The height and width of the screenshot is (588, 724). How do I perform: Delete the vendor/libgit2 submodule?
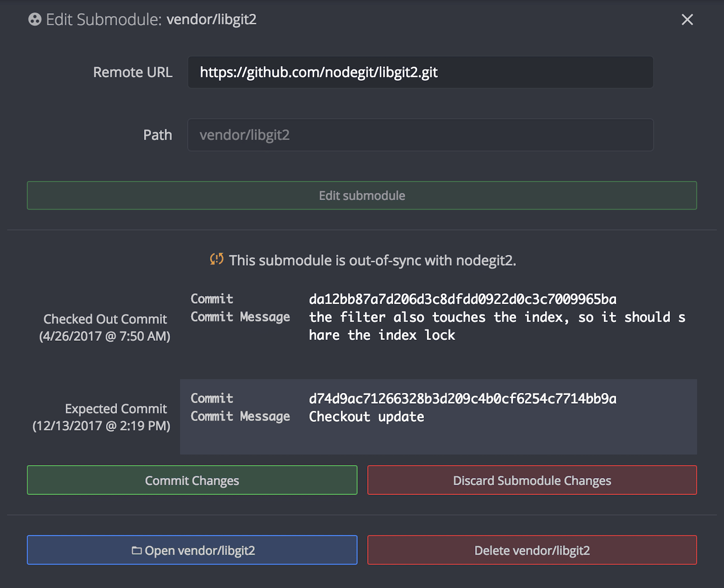coord(532,550)
